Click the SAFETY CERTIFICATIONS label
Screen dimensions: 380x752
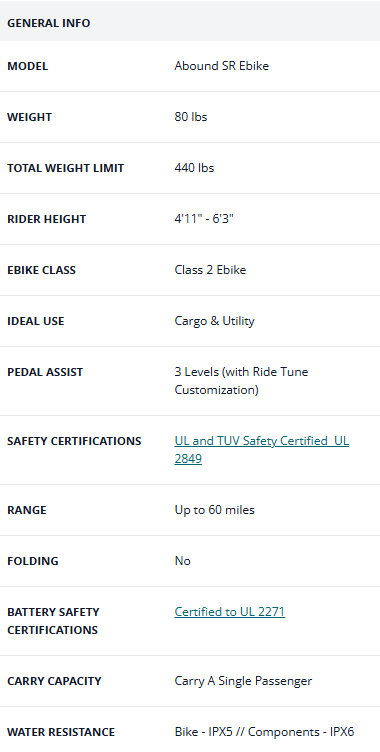74,441
